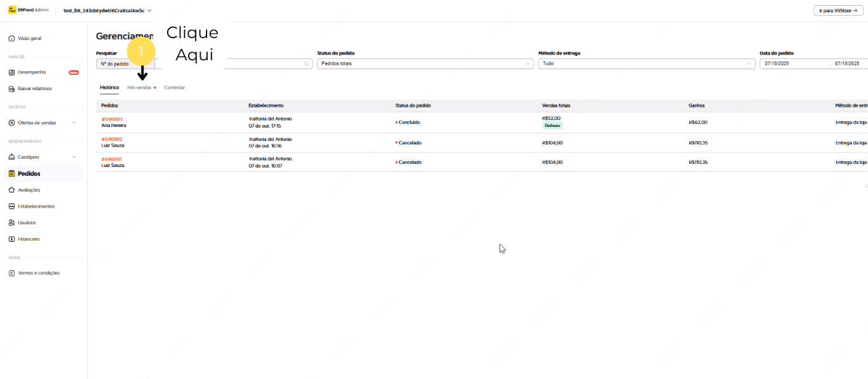This screenshot has height=379, width=868.
Task: Click the Baixar relatórios icon
Action: (x=11, y=89)
